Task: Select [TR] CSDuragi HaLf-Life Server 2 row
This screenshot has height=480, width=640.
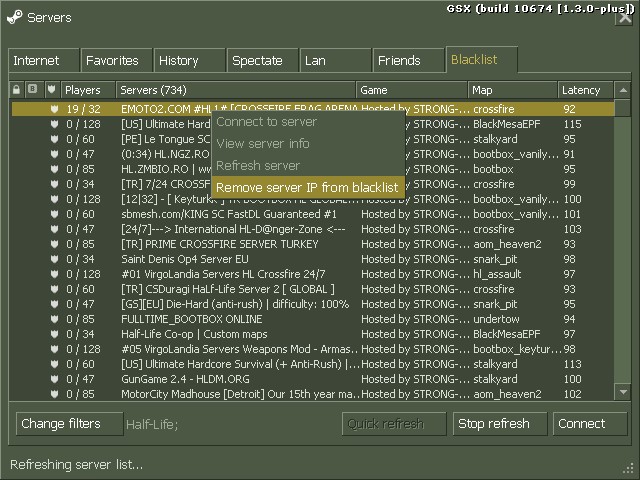Action: tap(313, 289)
